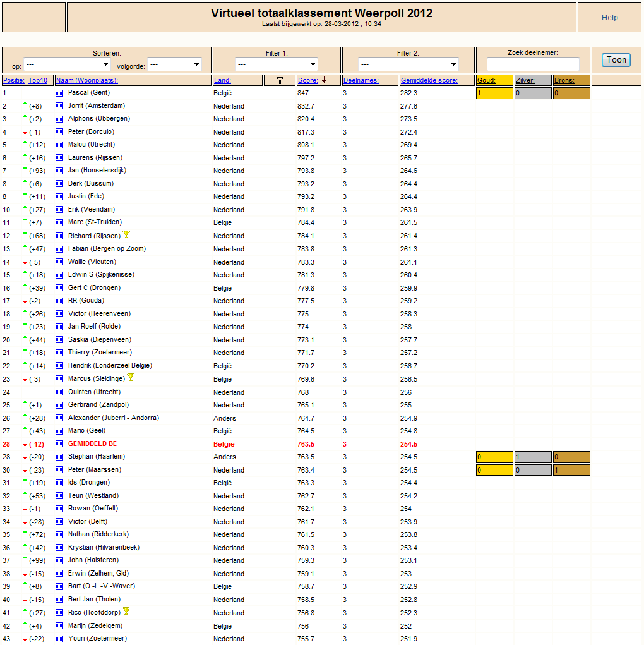Click trophy icon beside Marcus (Sleidinge)

[131, 377]
